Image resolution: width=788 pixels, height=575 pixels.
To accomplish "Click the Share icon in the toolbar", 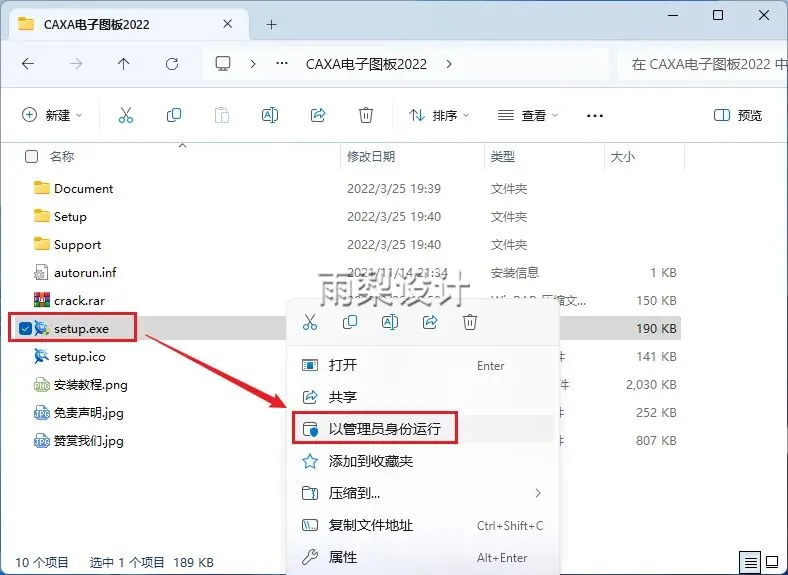I will [x=318, y=115].
